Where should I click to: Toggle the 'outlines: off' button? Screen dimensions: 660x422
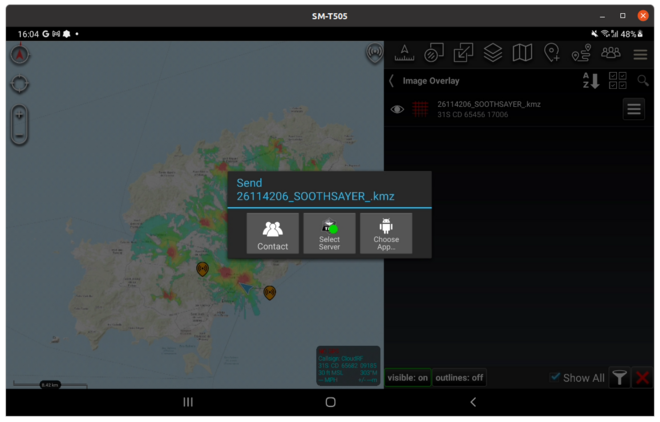[461, 378]
